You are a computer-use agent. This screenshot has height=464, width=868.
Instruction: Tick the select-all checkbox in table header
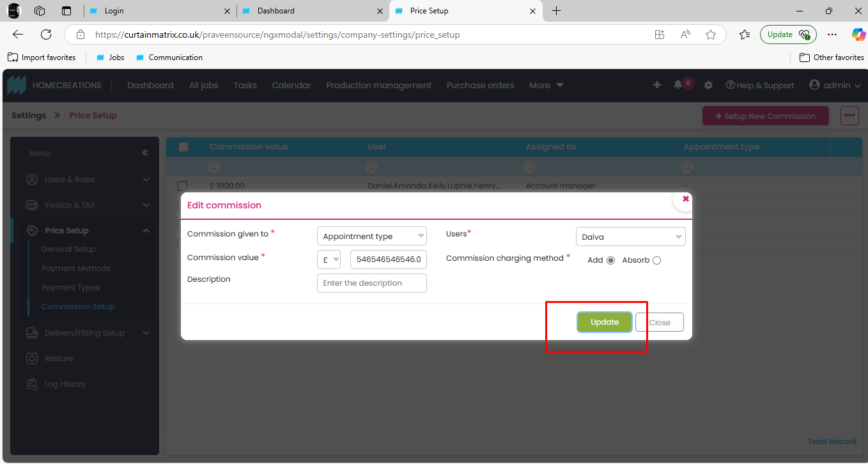coord(183,147)
